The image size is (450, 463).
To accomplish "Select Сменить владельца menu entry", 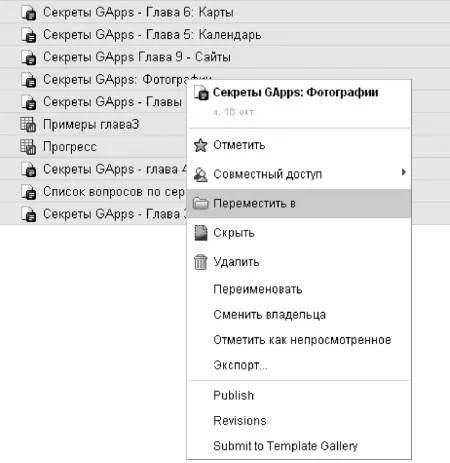I will click(x=299, y=314).
